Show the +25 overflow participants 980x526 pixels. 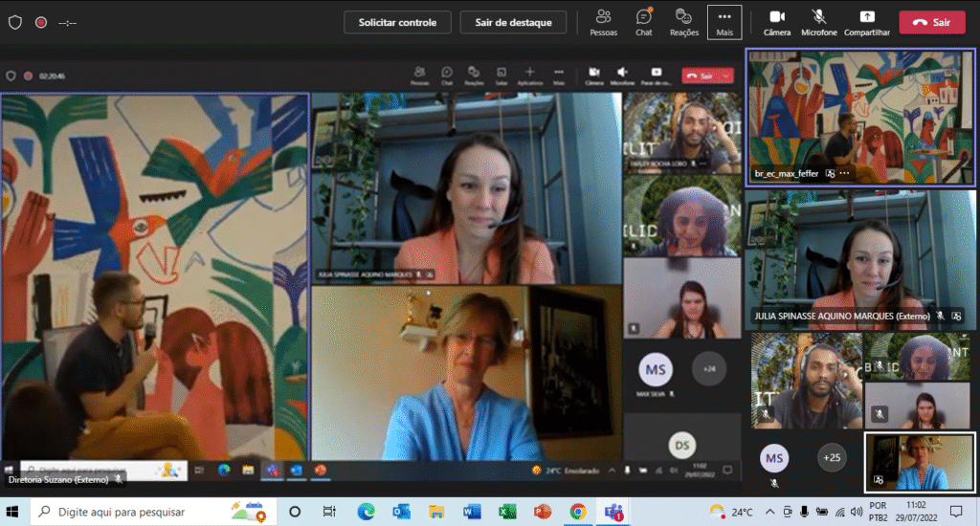click(832, 458)
